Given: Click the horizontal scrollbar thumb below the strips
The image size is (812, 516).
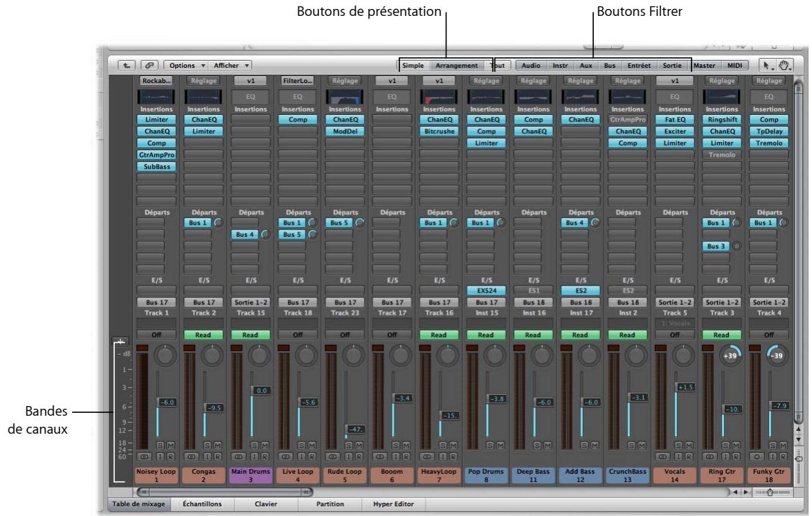Looking at the screenshot, I should pos(225,492).
